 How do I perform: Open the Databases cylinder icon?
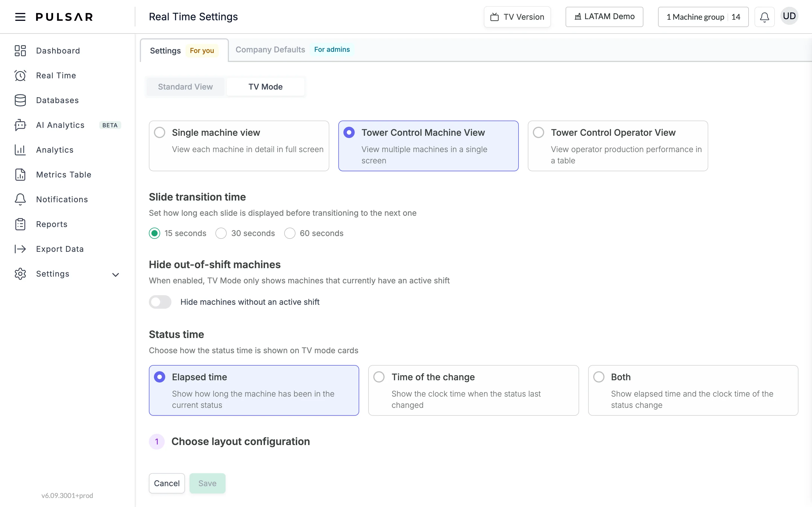pyautogui.click(x=20, y=100)
